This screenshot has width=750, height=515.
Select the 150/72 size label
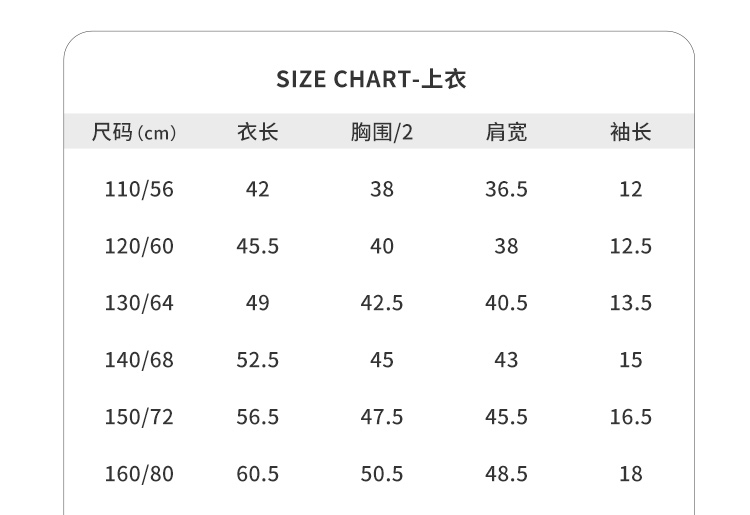[139, 417]
